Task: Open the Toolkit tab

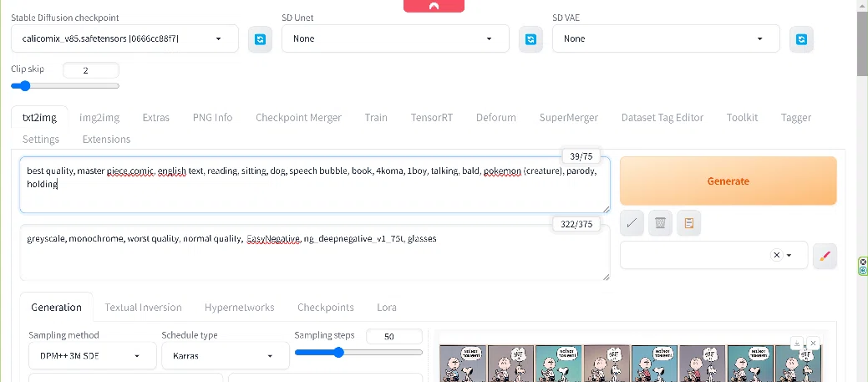Action: pyautogui.click(x=742, y=117)
